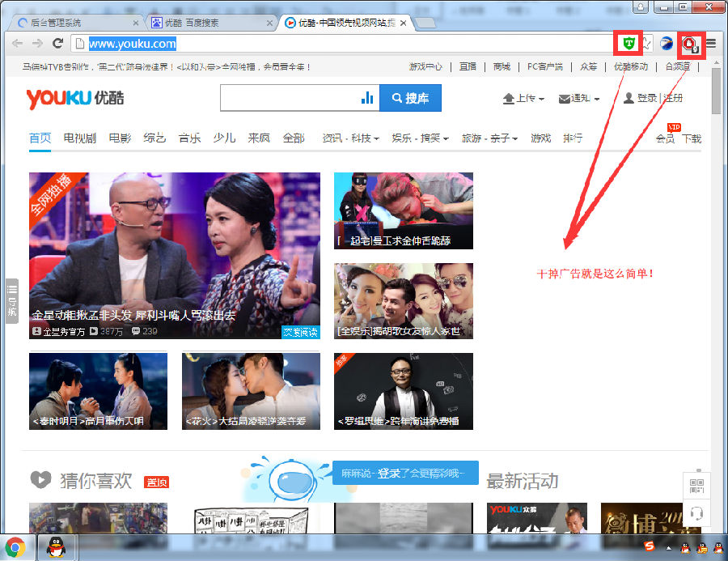Open the PC客户端 top link
The width and height of the screenshot is (728, 561).
544,67
